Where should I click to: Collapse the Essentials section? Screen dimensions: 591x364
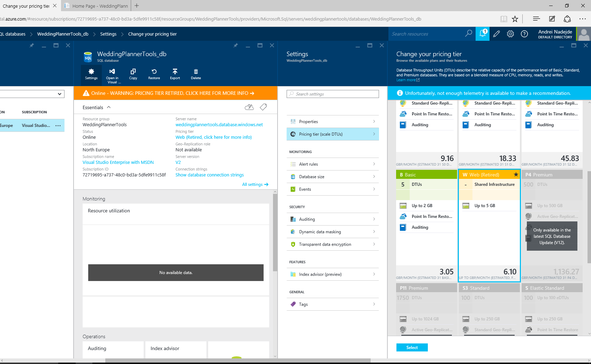click(x=109, y=107)
